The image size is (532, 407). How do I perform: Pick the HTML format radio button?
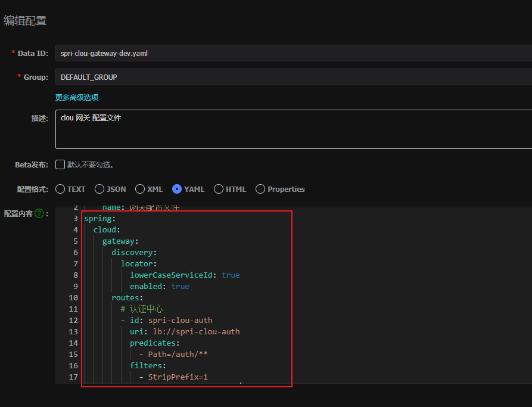pyautogui.click(x=219, y=189)
